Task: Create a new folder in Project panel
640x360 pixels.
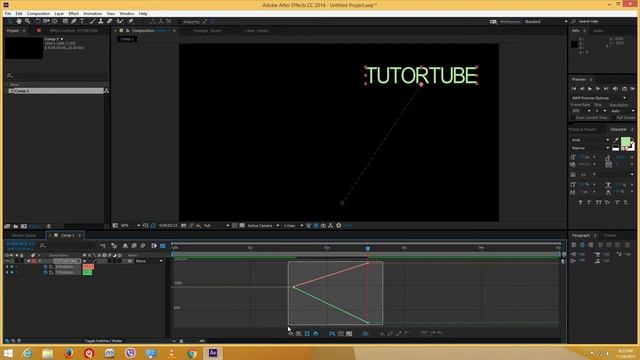Action: [16, 226]
